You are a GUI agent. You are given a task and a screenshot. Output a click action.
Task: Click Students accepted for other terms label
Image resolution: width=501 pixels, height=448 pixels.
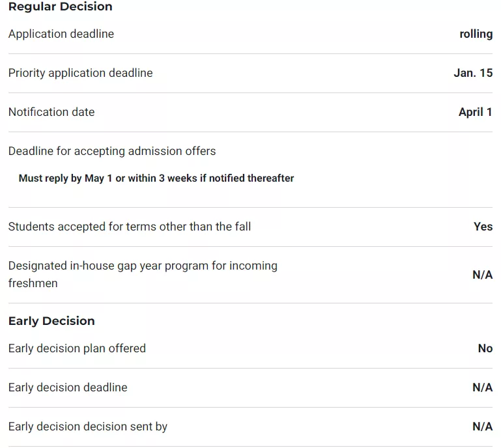[x=129, y=227]
